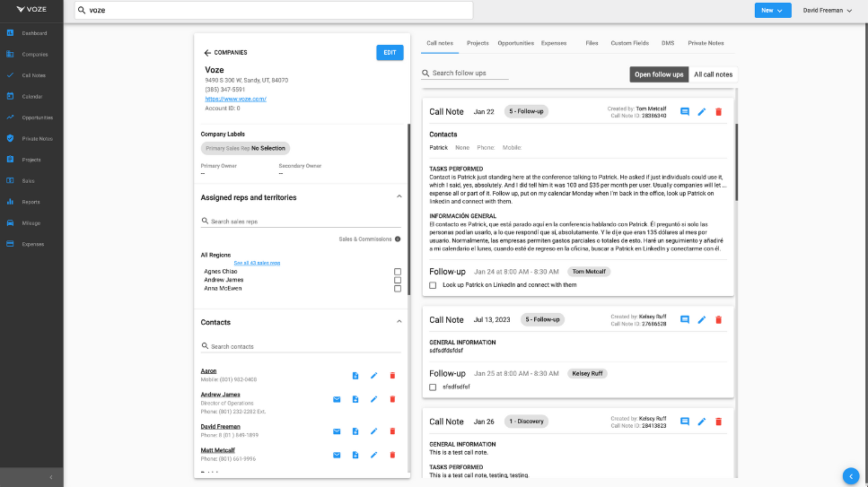Open Reports in the sidebar
This screenshot has height=487, width=868.
[x=31, y=202]
